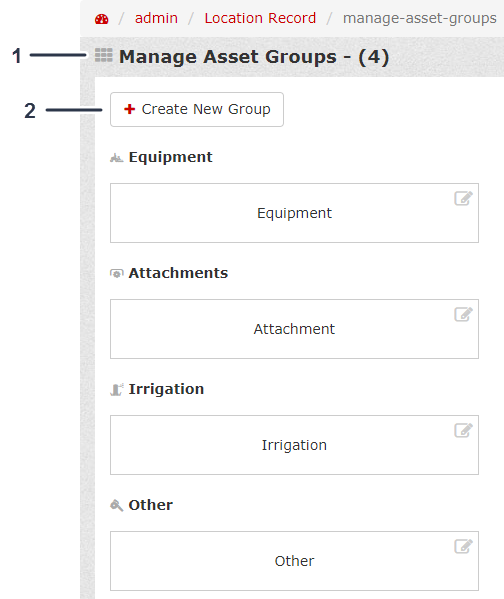Click the manage-asset-groups breadcrumb text
Screen dimensions: 504x599
[420, 18]
